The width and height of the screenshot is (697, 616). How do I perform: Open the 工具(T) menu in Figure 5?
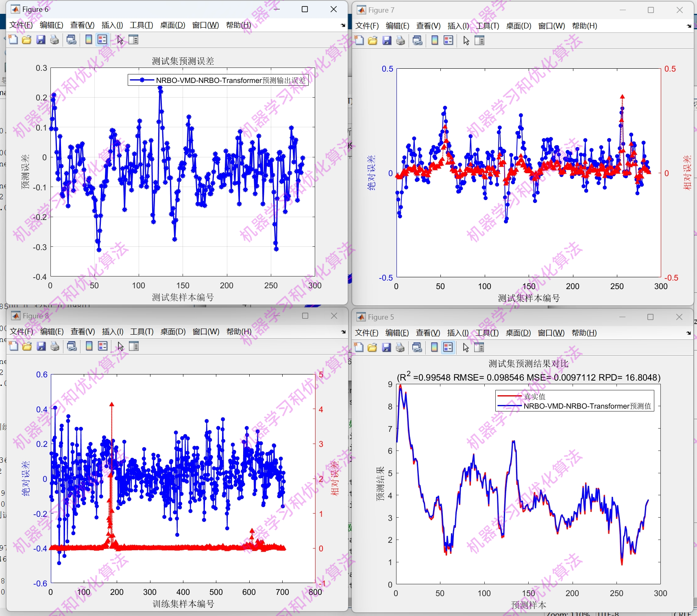tap(487, 333)
